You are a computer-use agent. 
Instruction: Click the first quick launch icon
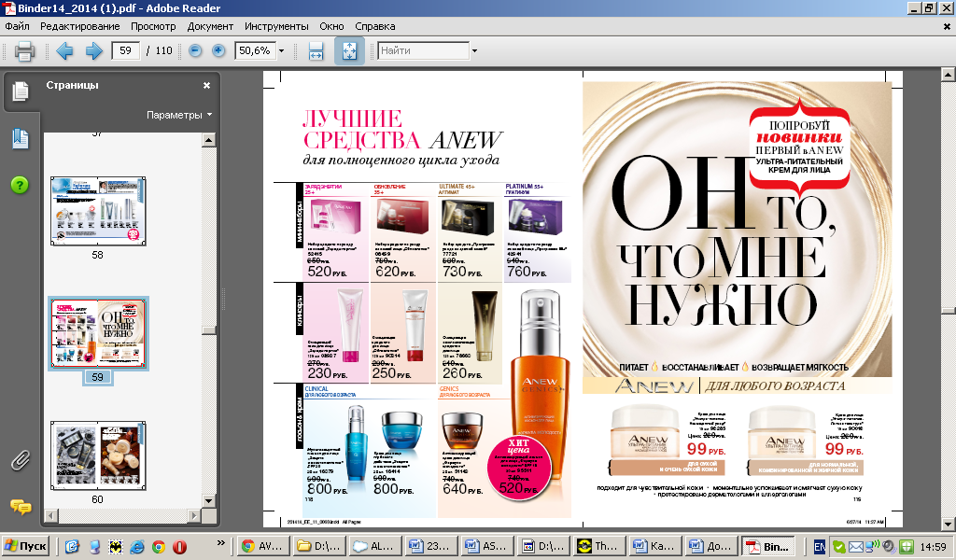click(72, 547)
